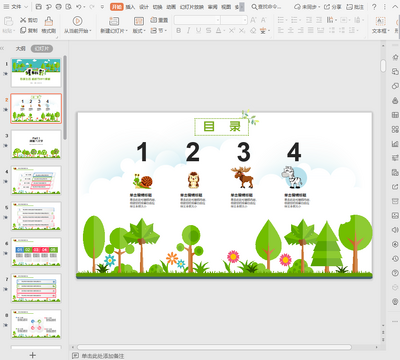Screen dimensions: 400x360
Task: Open the Insert (插入) ribbon tab
Action: pyautogui.click(x=130, y=7)
